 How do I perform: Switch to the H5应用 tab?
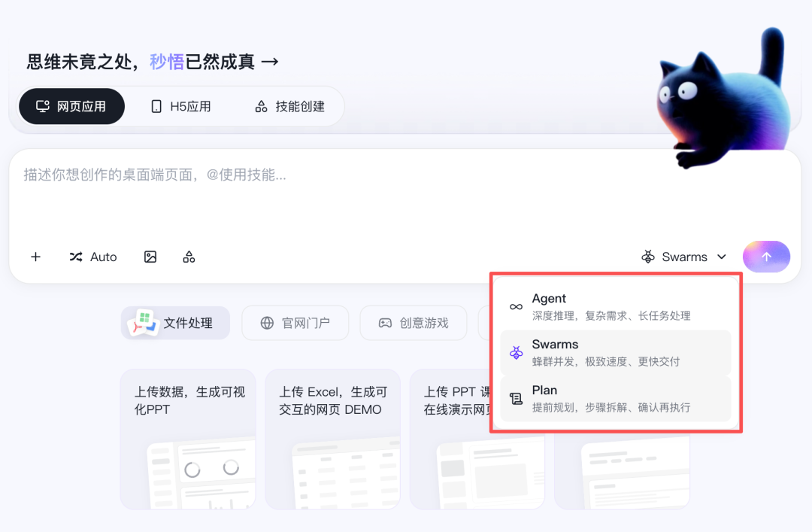coord(180,106)
